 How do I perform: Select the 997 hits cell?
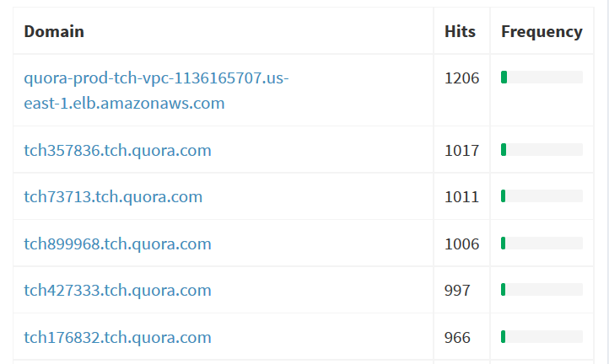(x=457, y=290)
